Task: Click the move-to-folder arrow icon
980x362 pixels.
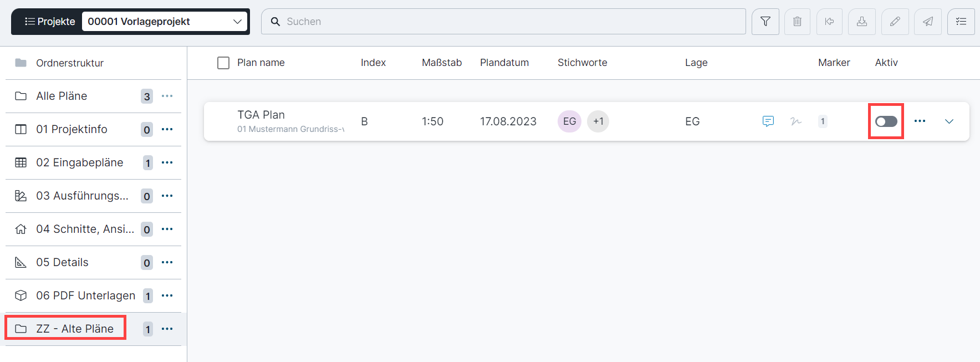Action: click(x=829, y=22)
